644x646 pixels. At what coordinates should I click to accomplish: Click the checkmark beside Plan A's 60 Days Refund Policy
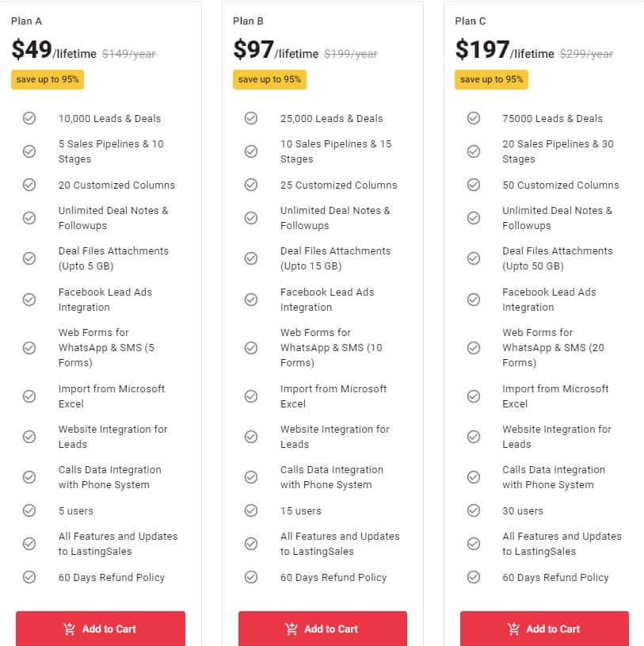click(29, 577)
